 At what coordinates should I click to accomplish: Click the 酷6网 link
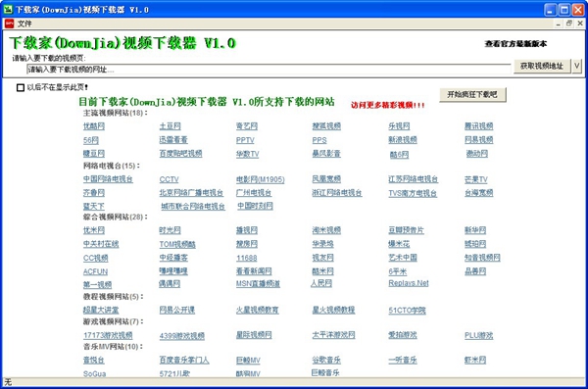(399, 155)
